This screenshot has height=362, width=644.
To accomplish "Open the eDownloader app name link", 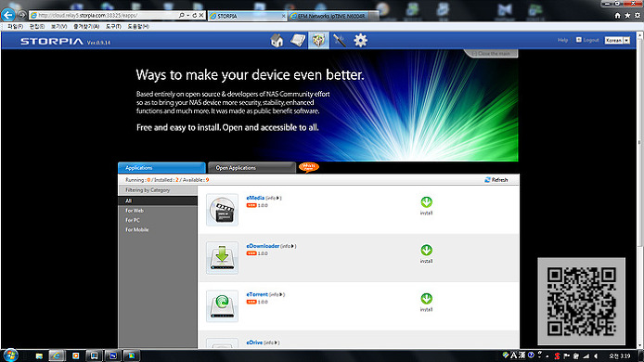I will click(x=263, y=246).
